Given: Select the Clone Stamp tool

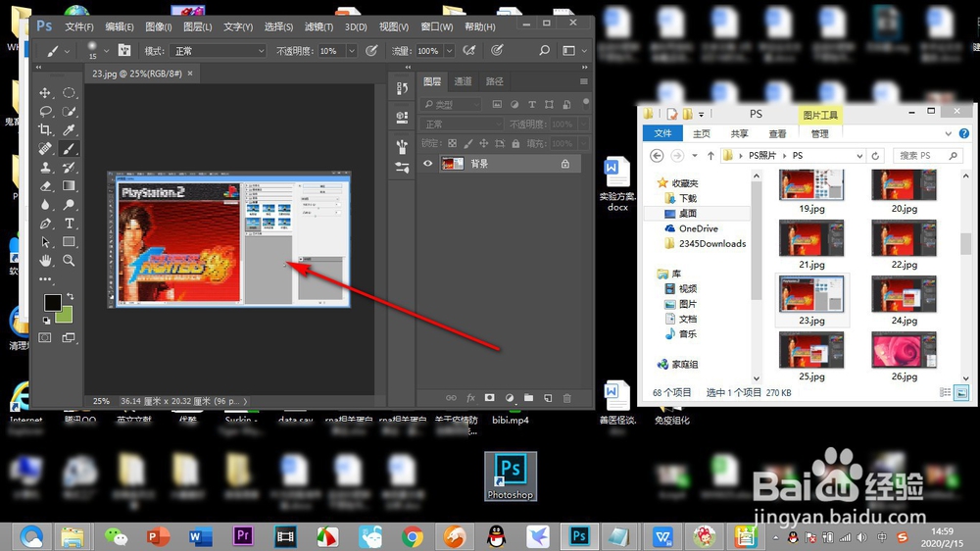Looking at the screenshot, I should coord(45,167).
